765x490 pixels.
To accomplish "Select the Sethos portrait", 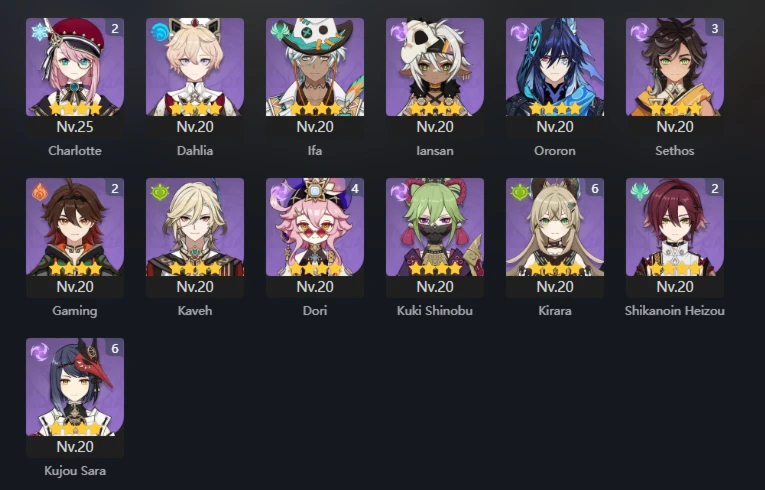I will click(x=675, y=67).
